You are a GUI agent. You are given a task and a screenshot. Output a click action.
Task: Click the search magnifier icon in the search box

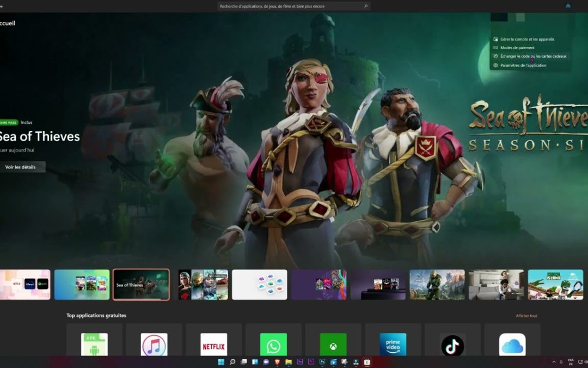coord(366,6)
